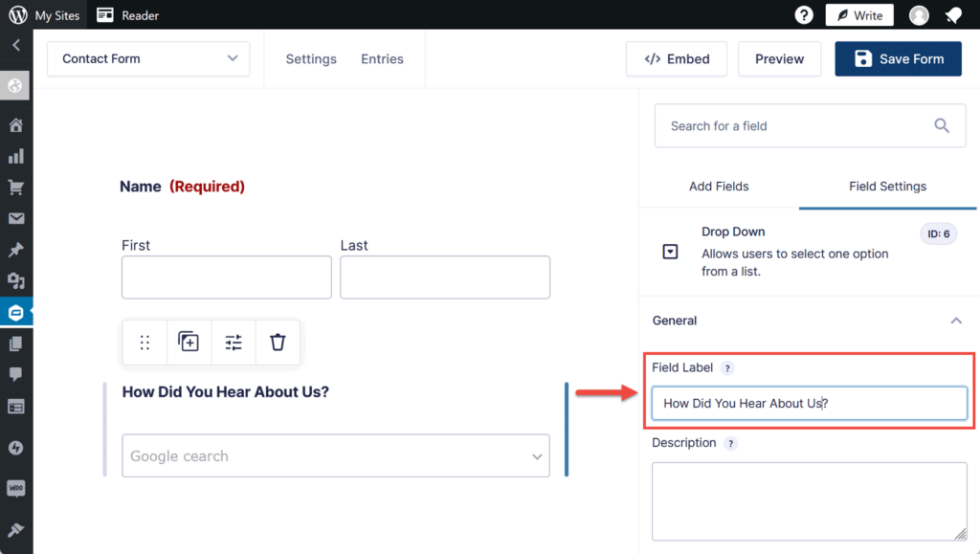Collapse the General section chevron

coord(955,321)
